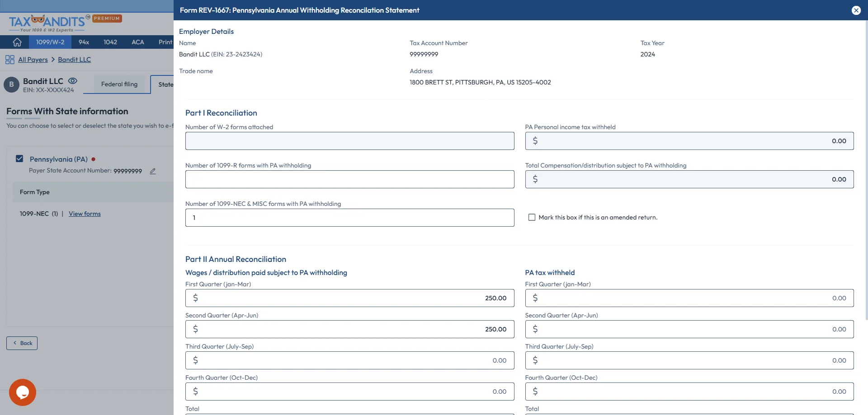The height and width of the screenshot is (415, 868).
Task: Focus Number of 1099-NEC & MISC forms field
Action: (x=349, y=218)
